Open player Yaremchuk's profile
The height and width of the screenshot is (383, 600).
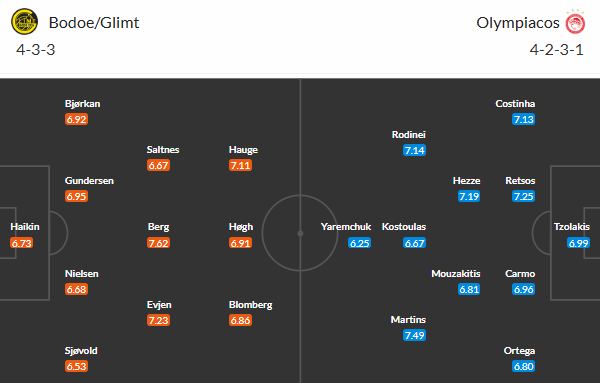click(346, 227)
